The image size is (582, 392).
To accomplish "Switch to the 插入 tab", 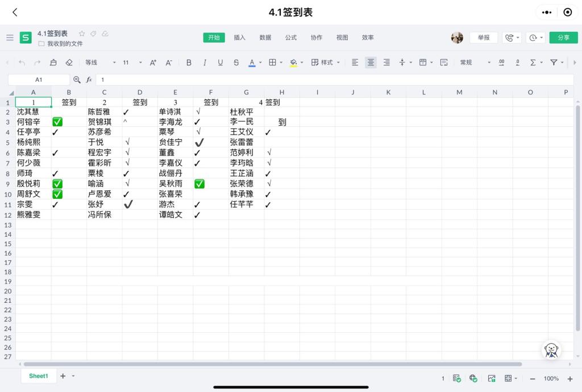I will pos(240,37).
